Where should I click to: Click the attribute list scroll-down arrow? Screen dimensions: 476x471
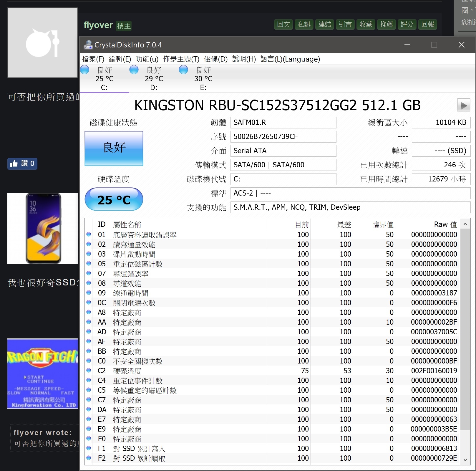tap(465, 460)
